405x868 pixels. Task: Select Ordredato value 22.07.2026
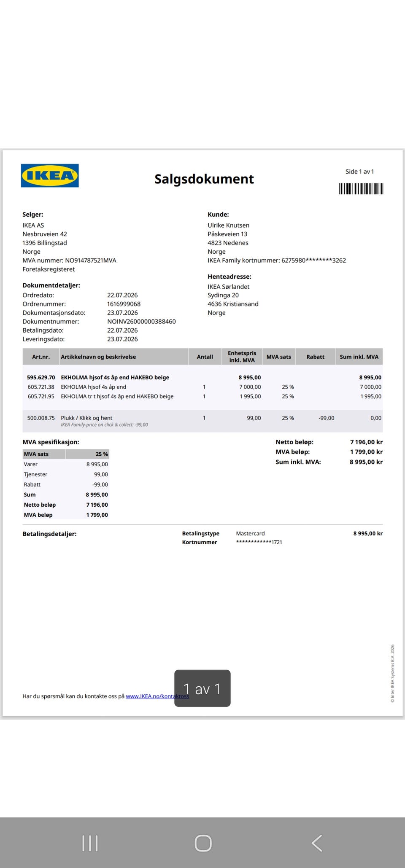tap(122, 296)
